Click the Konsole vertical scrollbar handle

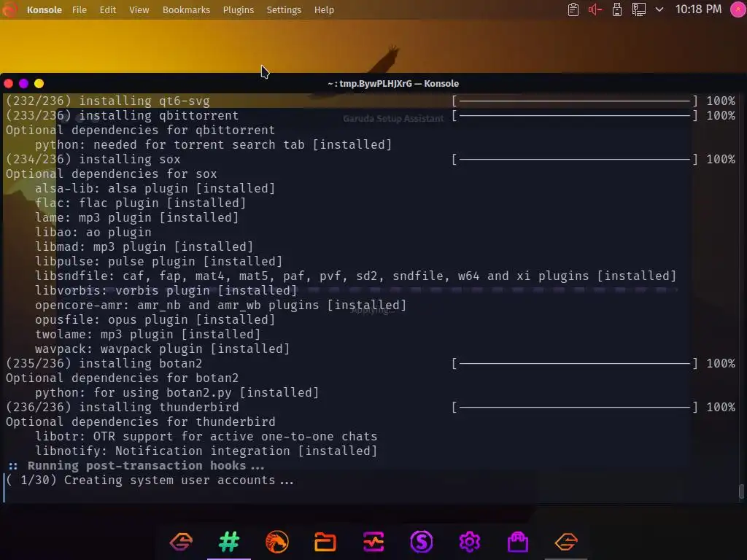pyautogui.click(x=741, y=491)
